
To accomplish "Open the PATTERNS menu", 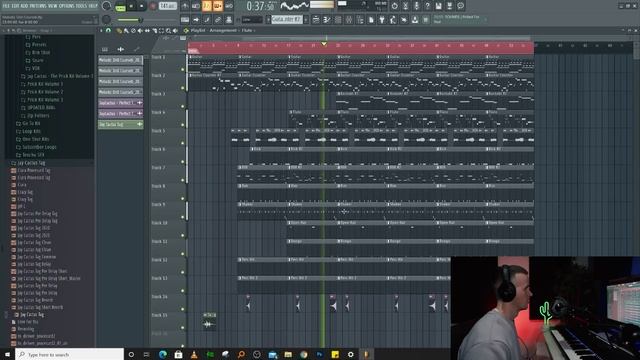I will [x=38, y=6].
